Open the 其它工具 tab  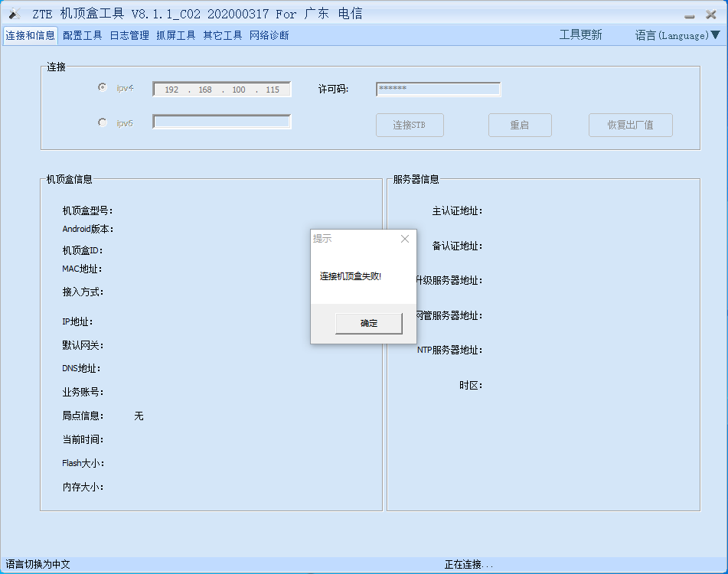point(223,35)
